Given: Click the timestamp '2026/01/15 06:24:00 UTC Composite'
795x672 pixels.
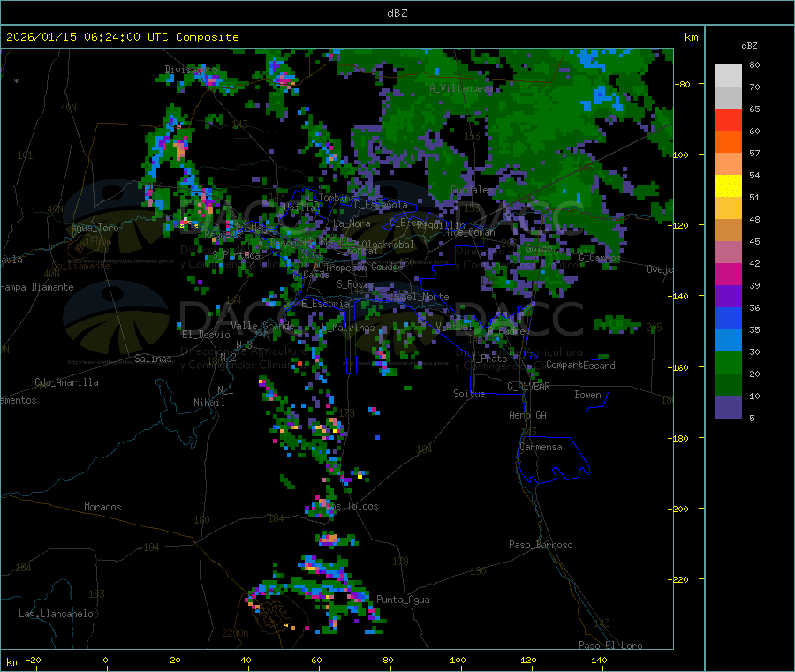Looking at the screenshot, I should click(122, 37).
